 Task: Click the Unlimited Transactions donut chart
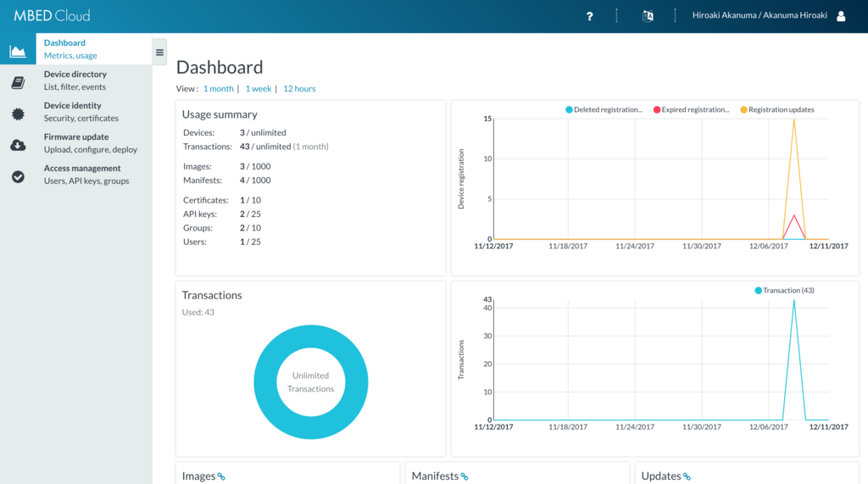point(310,382)
